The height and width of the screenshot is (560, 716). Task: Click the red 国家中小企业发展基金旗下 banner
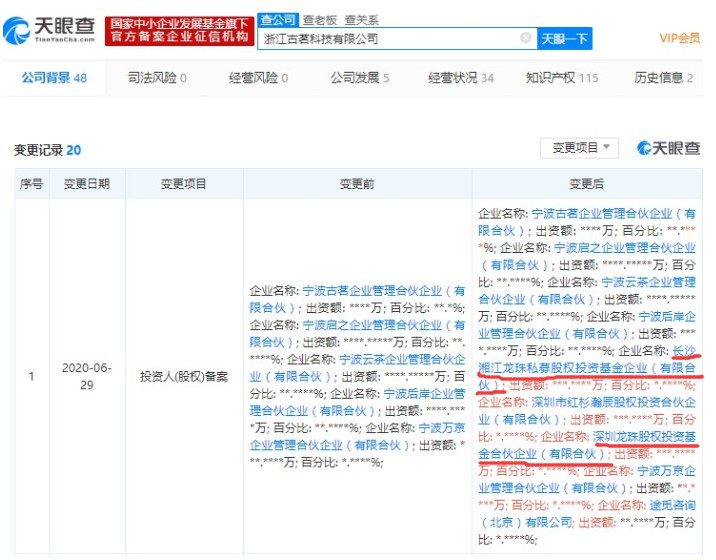tap(179, 31)
